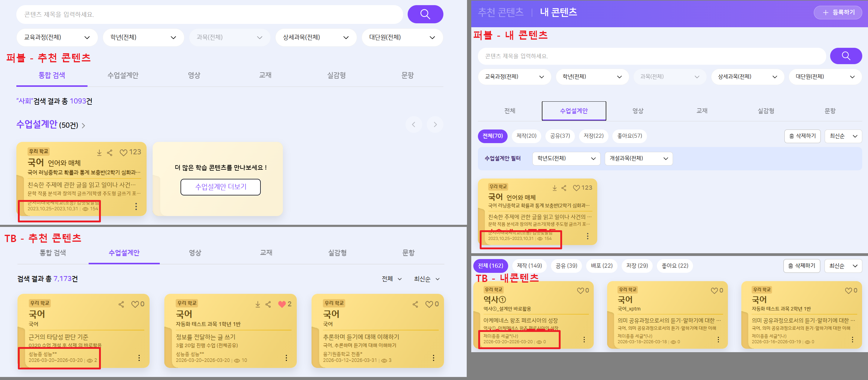Click next arrow in 수업설계안(50건) carousel

click(435, 125)
